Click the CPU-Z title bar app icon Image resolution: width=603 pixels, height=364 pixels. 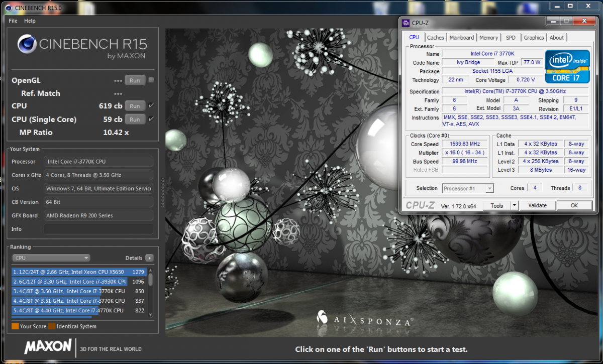coord(406,23)
